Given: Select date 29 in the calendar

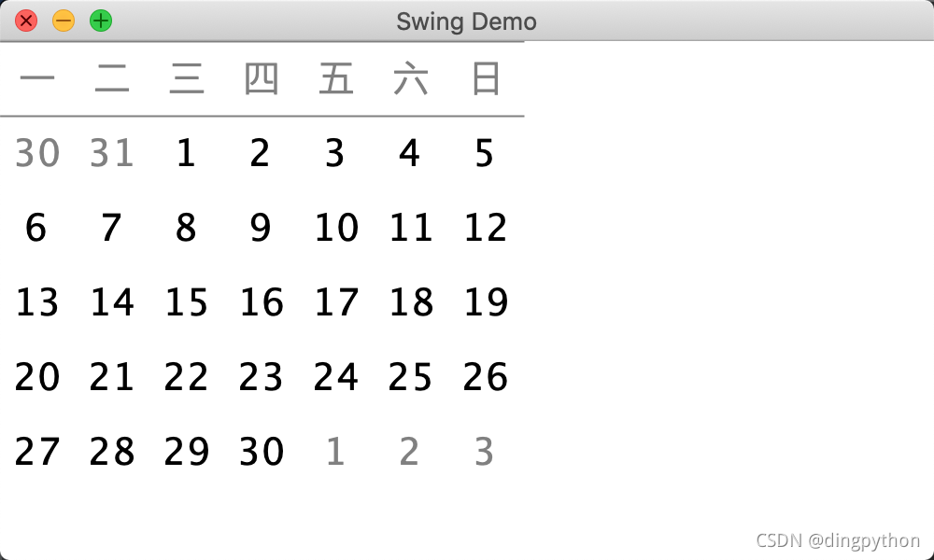Looking at the screenshot, I should click(187, 451).
